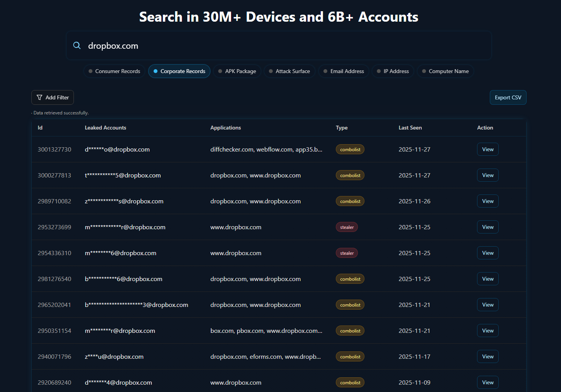This screenshot has height=392, width=561.
Task: View record 3001327730 details
Action: (x=487, y=149)
